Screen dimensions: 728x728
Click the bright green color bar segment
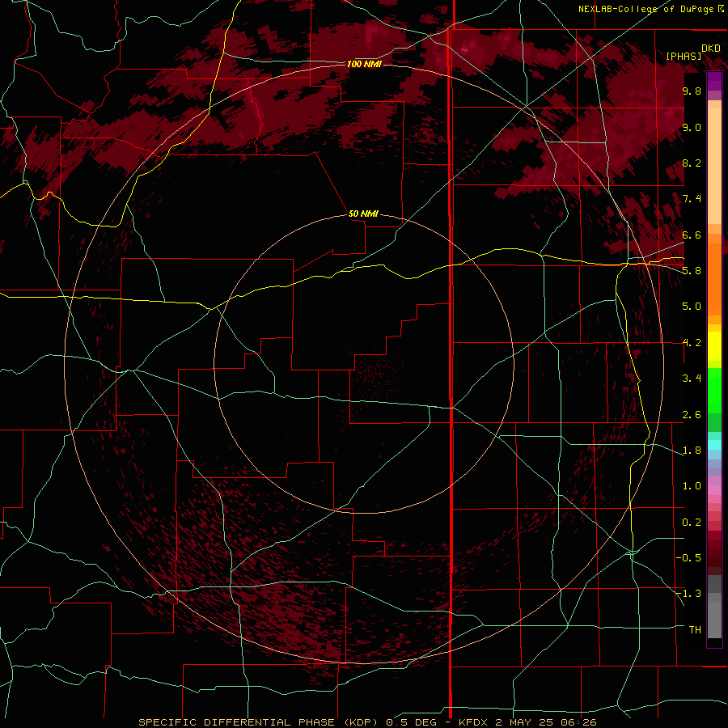point(714,390)
